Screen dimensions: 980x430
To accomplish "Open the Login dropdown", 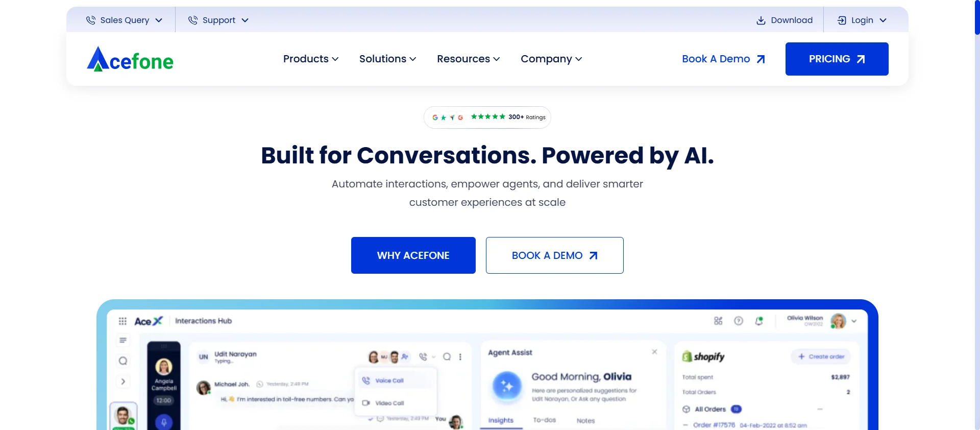I will pos(862,20).
